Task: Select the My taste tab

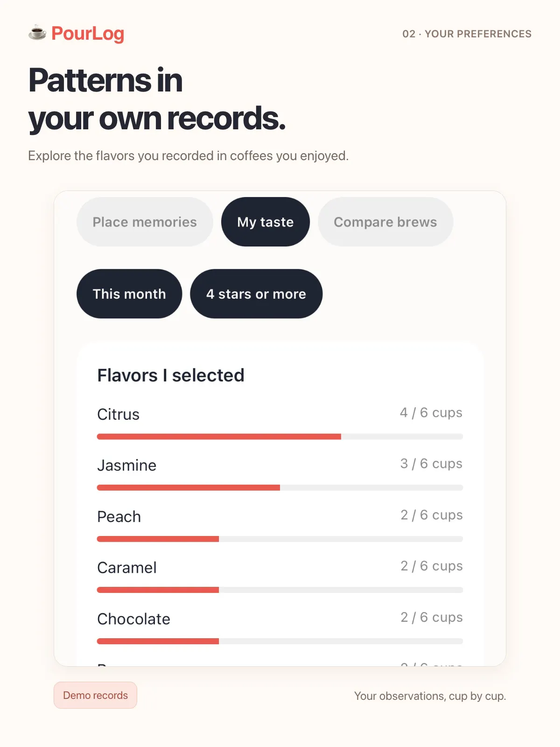Action: [x=266, y=222]
